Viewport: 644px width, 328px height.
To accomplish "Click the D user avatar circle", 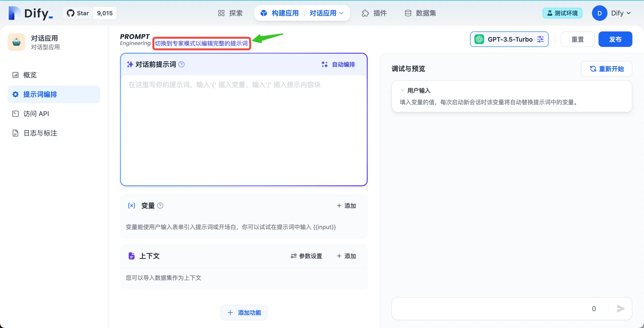I will pos(599,13).
